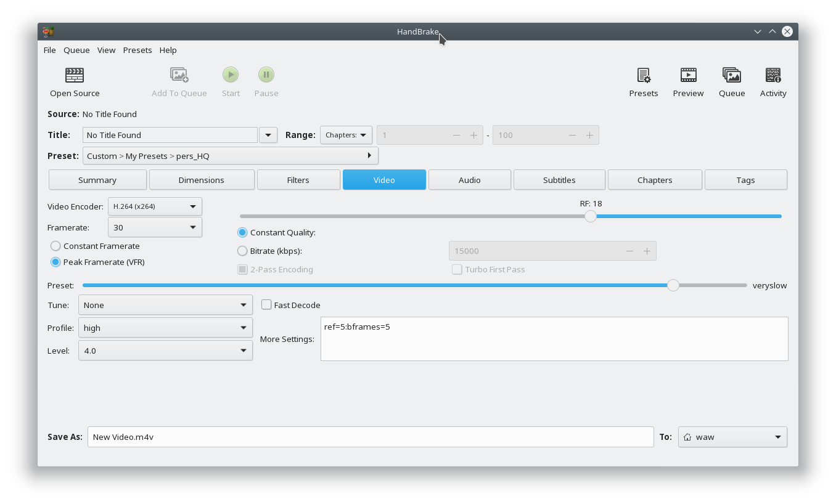
Task: Click the home folder icon in destination chooser
Action: tap(687, 437)
